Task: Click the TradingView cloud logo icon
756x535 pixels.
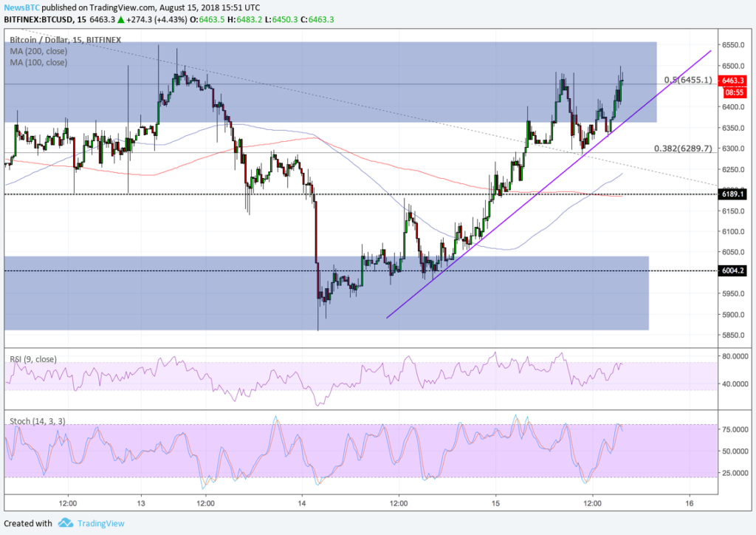Action: click(x=65, y=523)
